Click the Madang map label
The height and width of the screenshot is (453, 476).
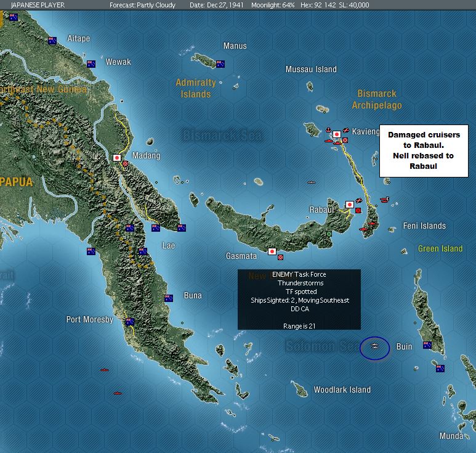point(146,155)
